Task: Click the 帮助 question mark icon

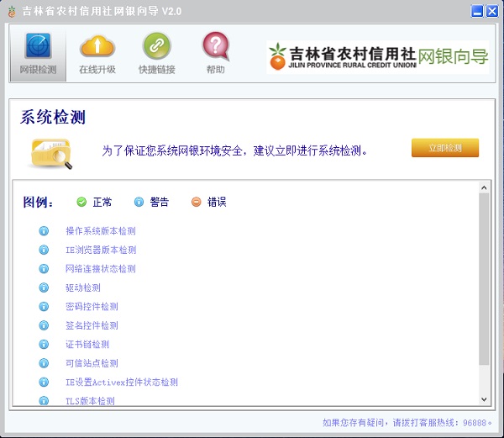Action: pyautogui.click(x=215, y=52)
